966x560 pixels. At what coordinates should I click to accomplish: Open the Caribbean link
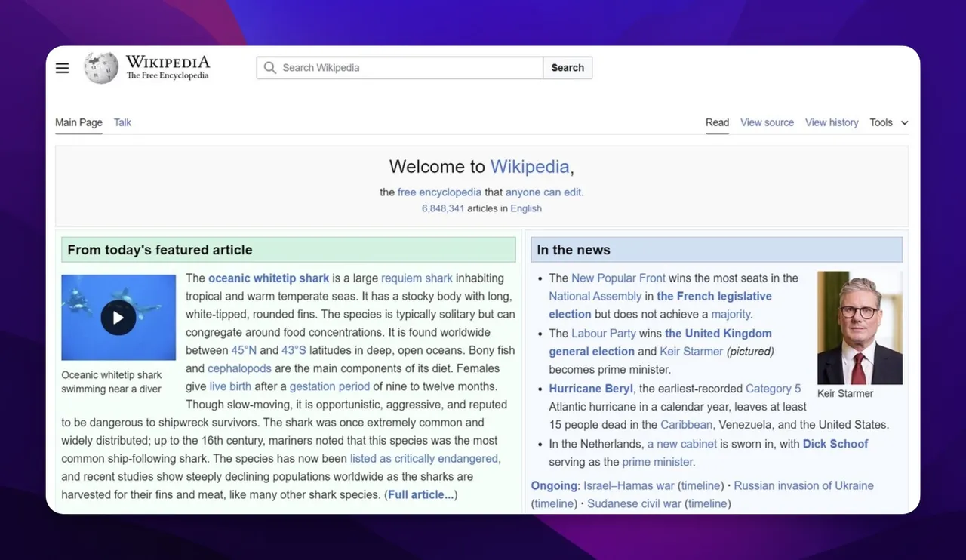pyautogui.click(x=686, y=425)
